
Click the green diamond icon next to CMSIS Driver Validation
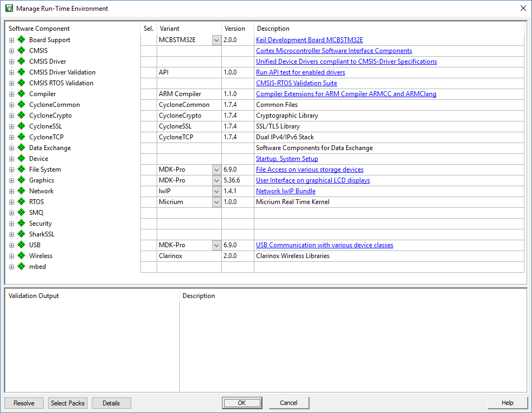[22, 72]
